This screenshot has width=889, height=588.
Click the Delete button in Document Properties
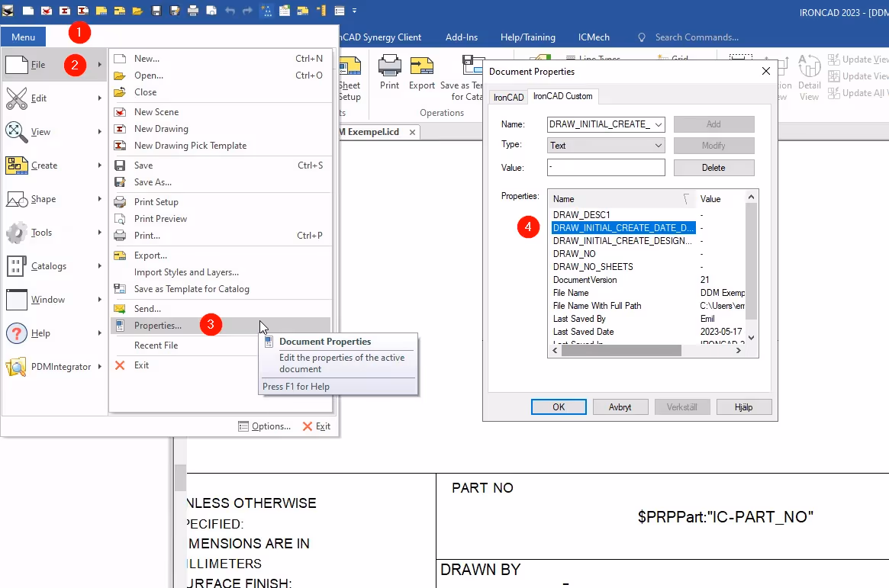713,168
